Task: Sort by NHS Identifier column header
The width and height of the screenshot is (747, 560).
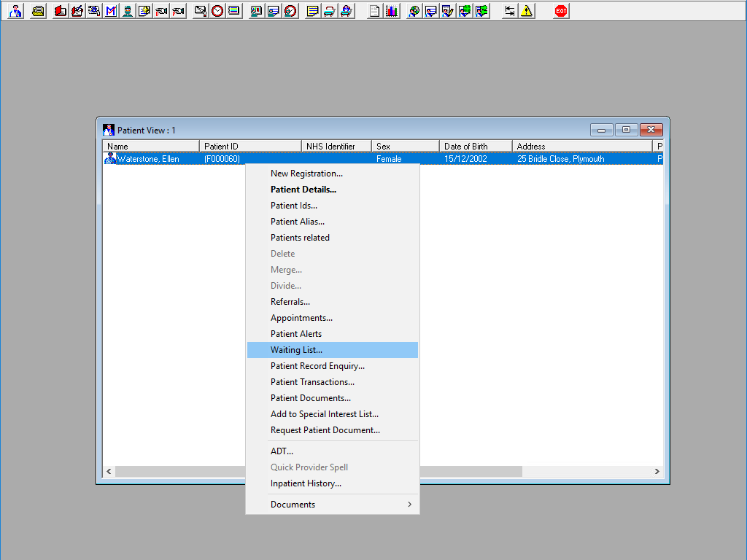Action: coord(337,146)
